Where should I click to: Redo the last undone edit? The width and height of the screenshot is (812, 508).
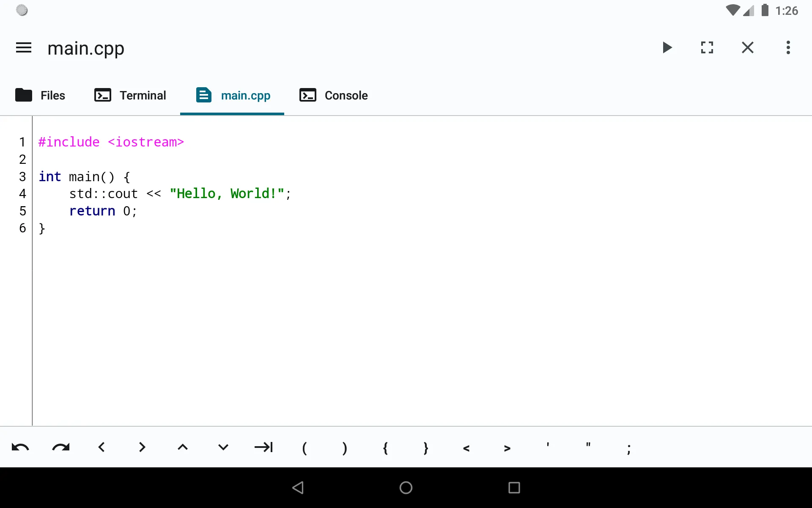[61, 448]
